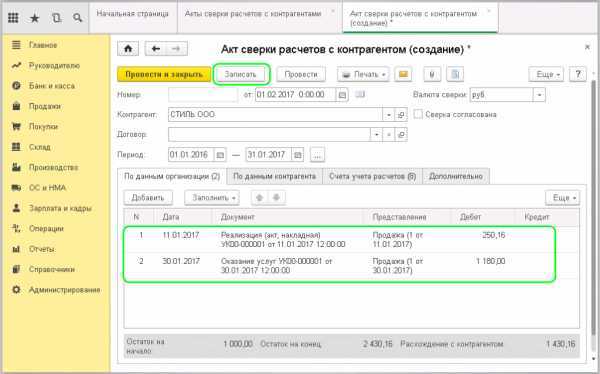This screenshot has width=600, height=374.
Task: Open the Договор record via open icon
Action: pyautogui.click(x=401, y=135)
